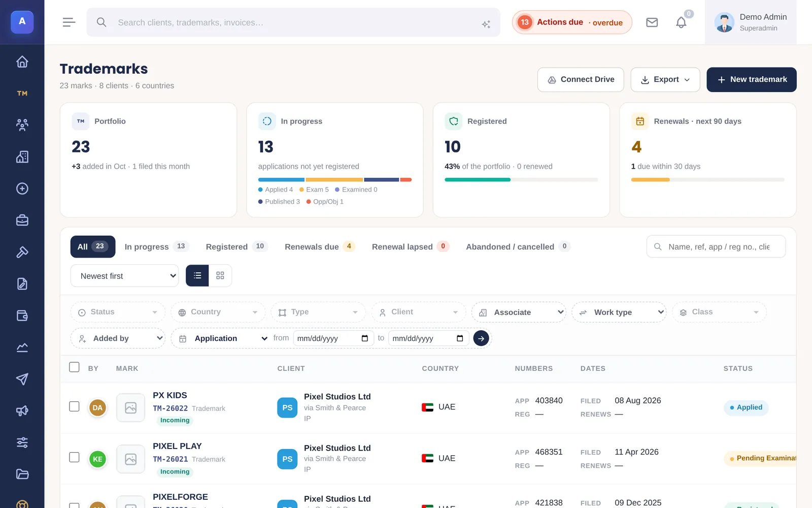Open the Status filter dropdown
This screenshot has height=508, width=812.
(118, 312)
